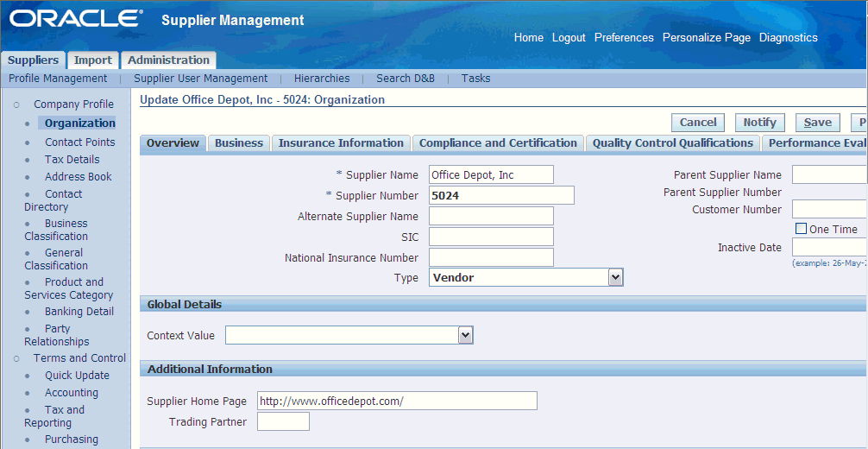Open Product and Services Category link

69,288
